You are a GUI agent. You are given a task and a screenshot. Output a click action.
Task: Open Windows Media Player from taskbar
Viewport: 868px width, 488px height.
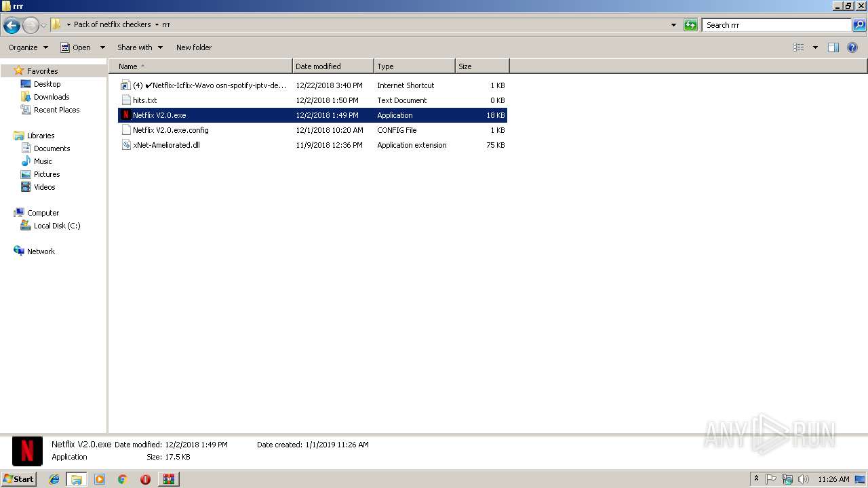(100, 479)
